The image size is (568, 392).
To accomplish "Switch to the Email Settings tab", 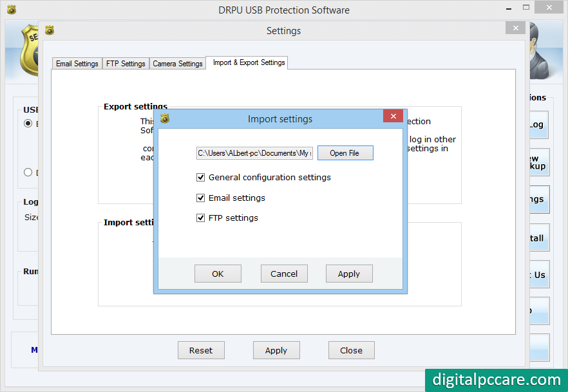I will click(77, 64).
